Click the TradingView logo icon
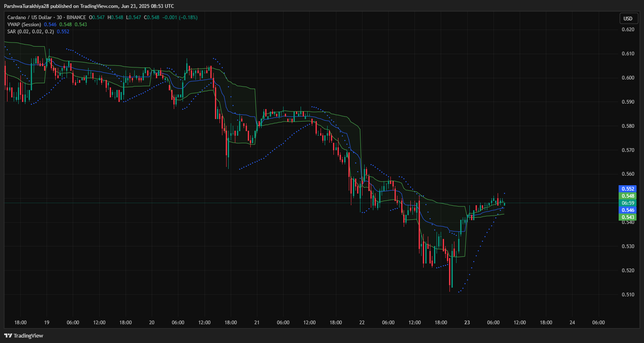The height and width of the screenshot is (343, 644). point(8,336)
